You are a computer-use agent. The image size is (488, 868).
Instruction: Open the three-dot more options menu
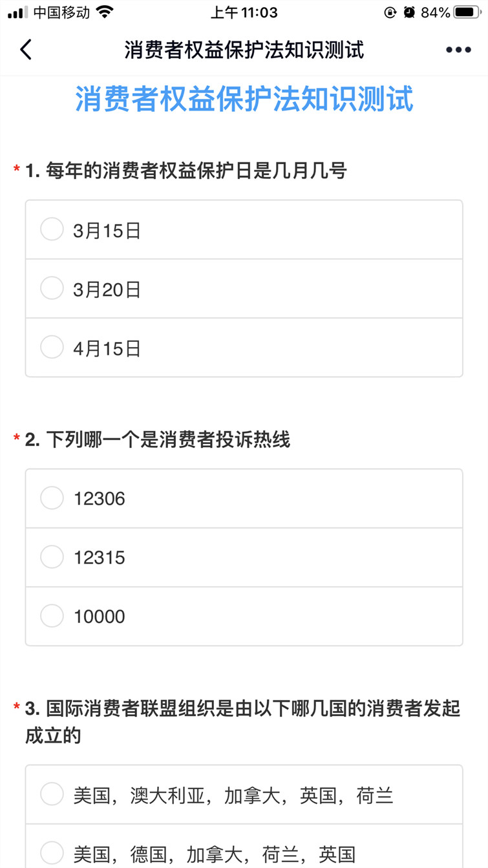[458, 50]
